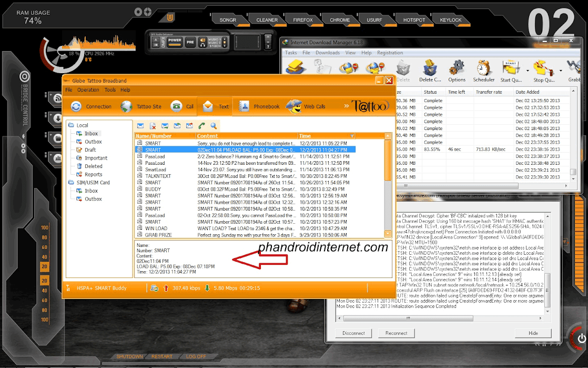
Task: Click the delete message icon with red X
Action: pyautogui.click(x=153, y=126)
